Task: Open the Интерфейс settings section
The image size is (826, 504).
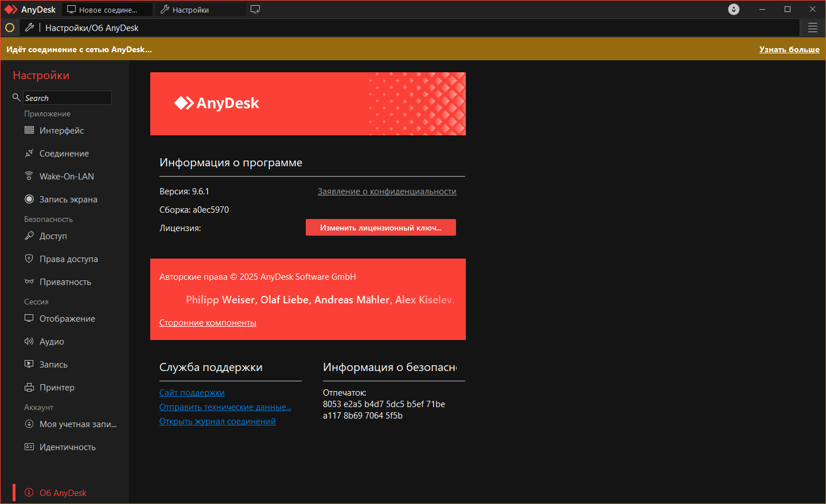Action: [x=61, y=131]
